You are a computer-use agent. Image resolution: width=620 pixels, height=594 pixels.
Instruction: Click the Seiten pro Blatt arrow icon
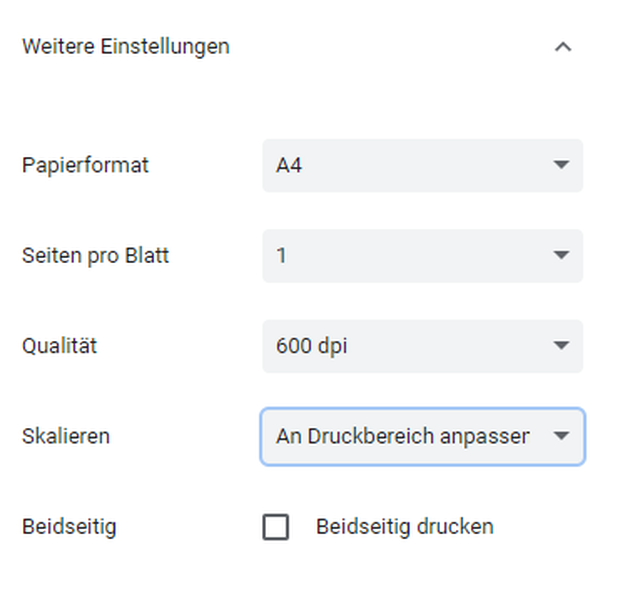pos(561,255)
